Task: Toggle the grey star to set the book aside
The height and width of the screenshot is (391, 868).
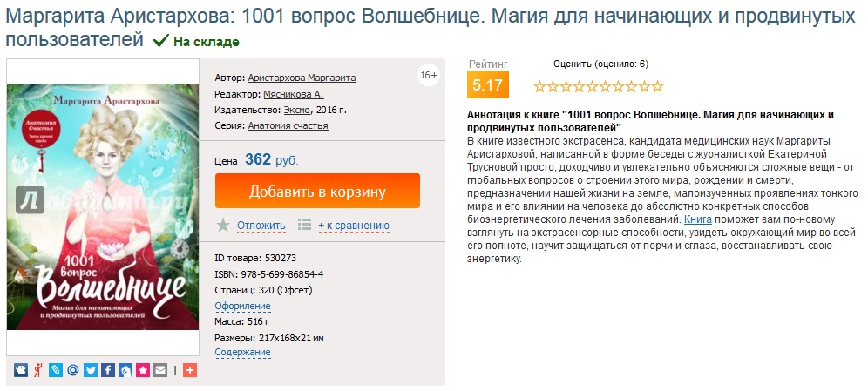Action: (223, 225)
